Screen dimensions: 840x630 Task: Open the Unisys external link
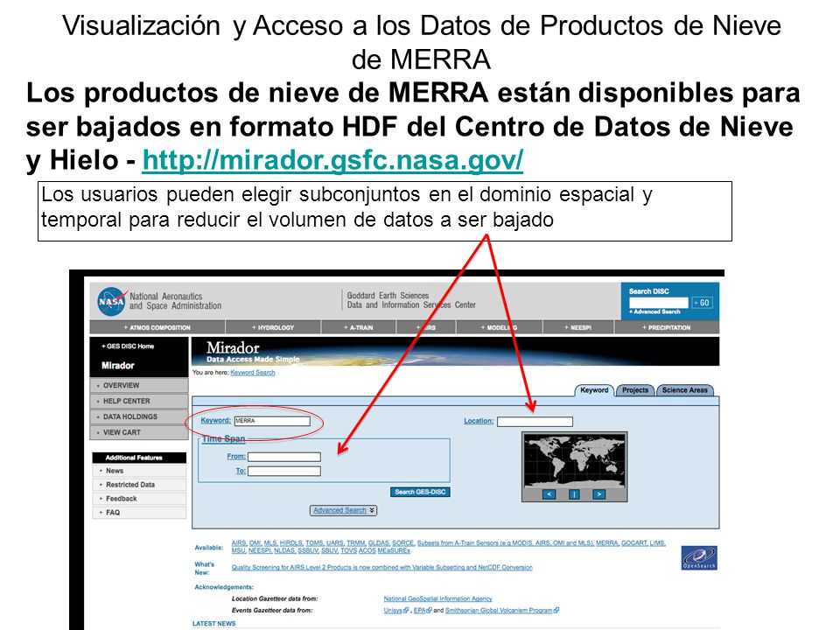click(395, 610)
